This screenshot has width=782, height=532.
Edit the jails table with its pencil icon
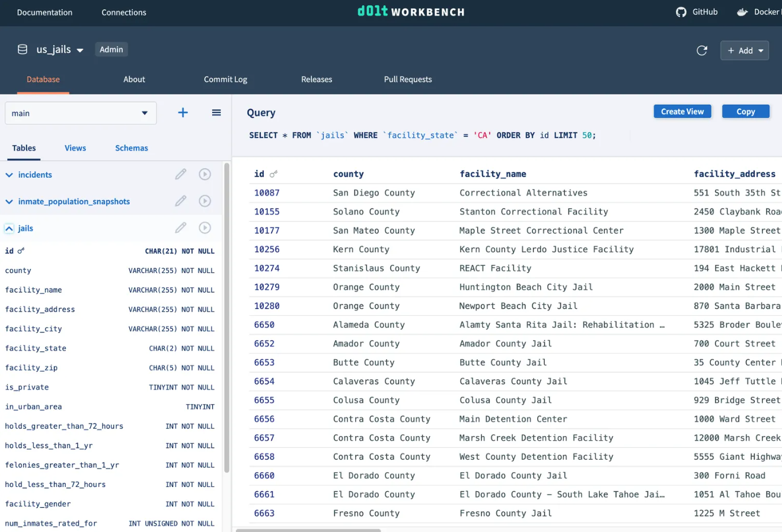tap(181, 227)
